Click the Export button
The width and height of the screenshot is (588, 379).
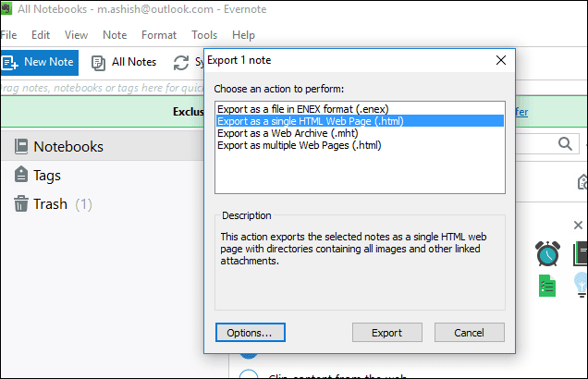point(387,333)
